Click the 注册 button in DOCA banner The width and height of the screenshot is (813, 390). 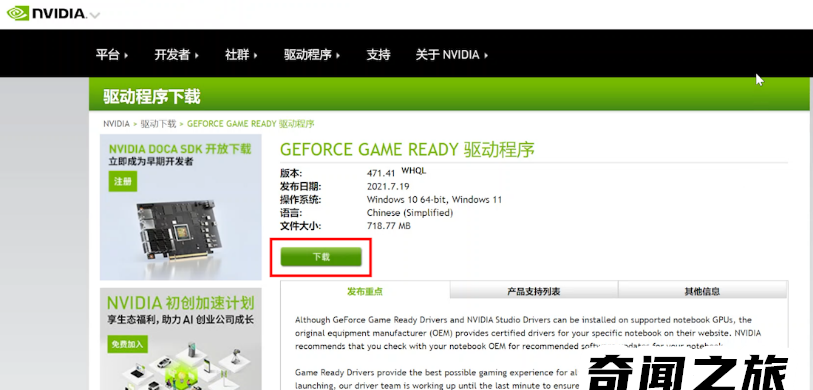[123, 181]
